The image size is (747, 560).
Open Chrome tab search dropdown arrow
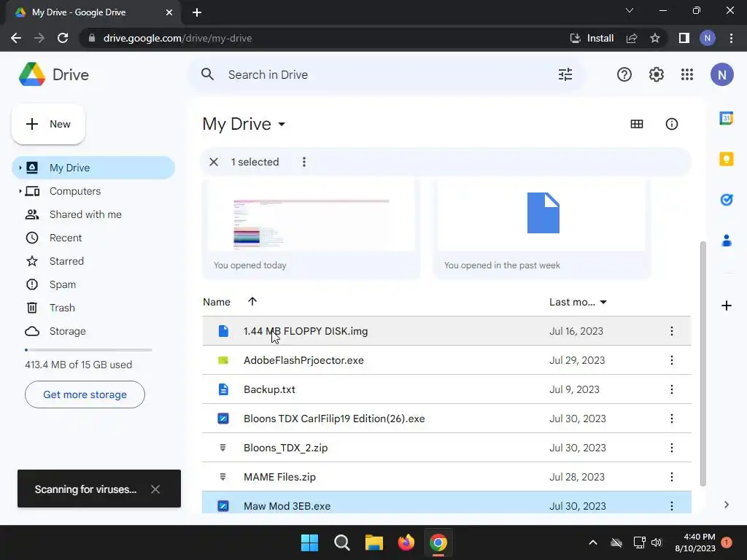630,10
